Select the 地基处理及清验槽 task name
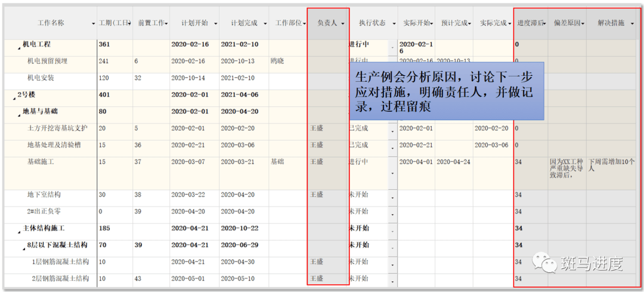 pos(54,145)
